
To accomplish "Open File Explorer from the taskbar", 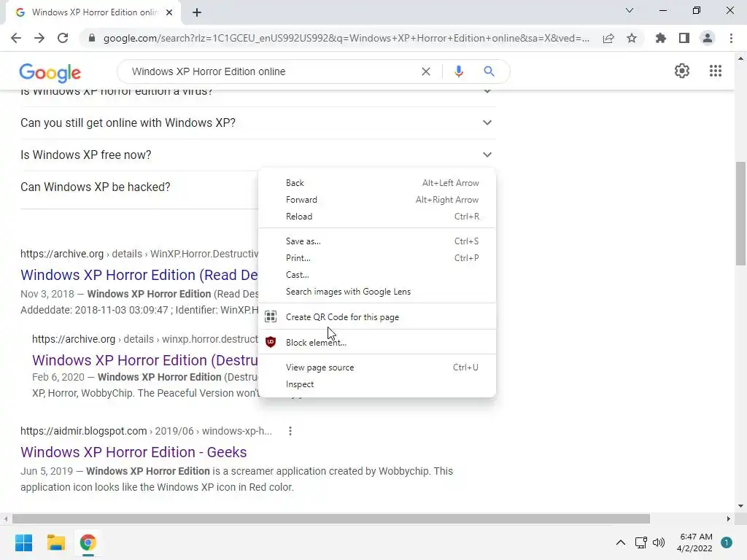I will click(55, 542).
